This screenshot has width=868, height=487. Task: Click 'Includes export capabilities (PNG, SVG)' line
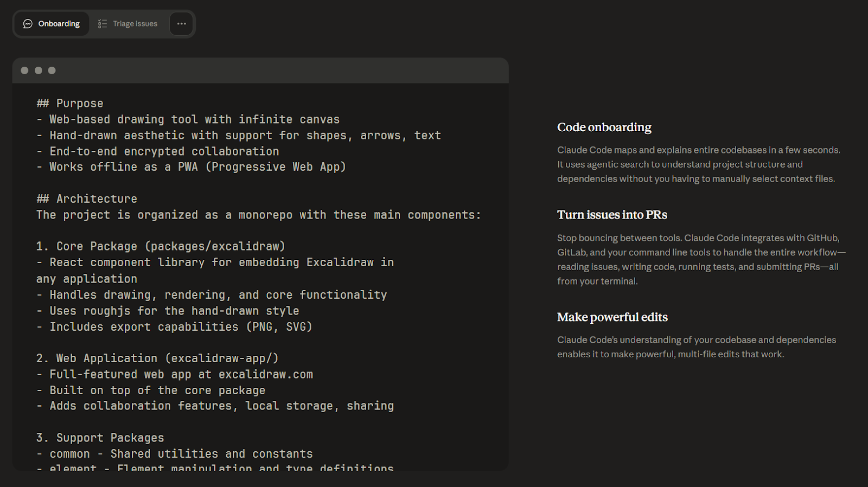(175, 327)
